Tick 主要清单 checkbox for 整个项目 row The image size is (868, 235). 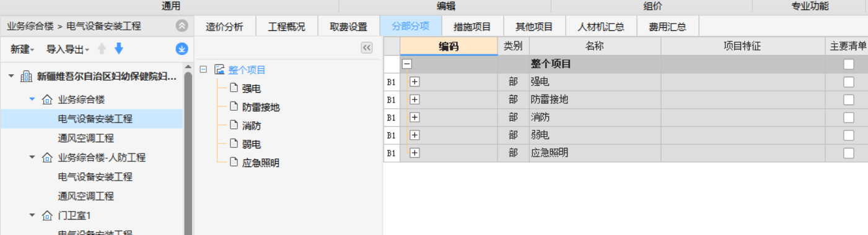(848, 64)
